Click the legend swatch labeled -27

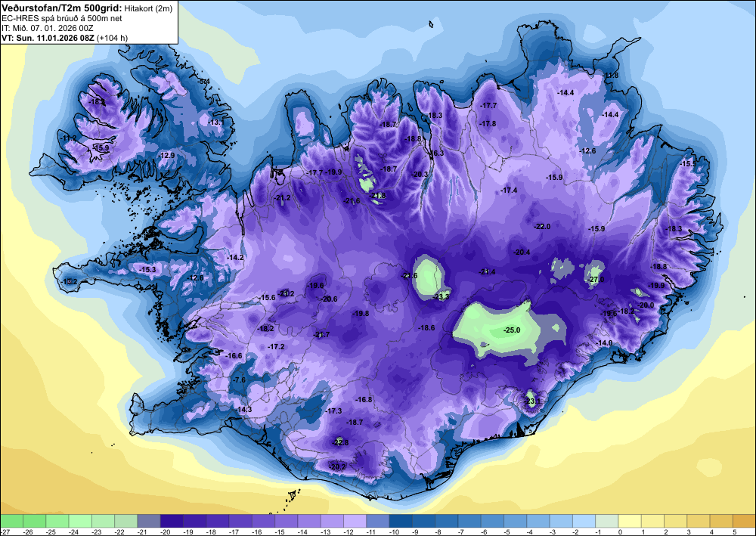tap(11, 521)
